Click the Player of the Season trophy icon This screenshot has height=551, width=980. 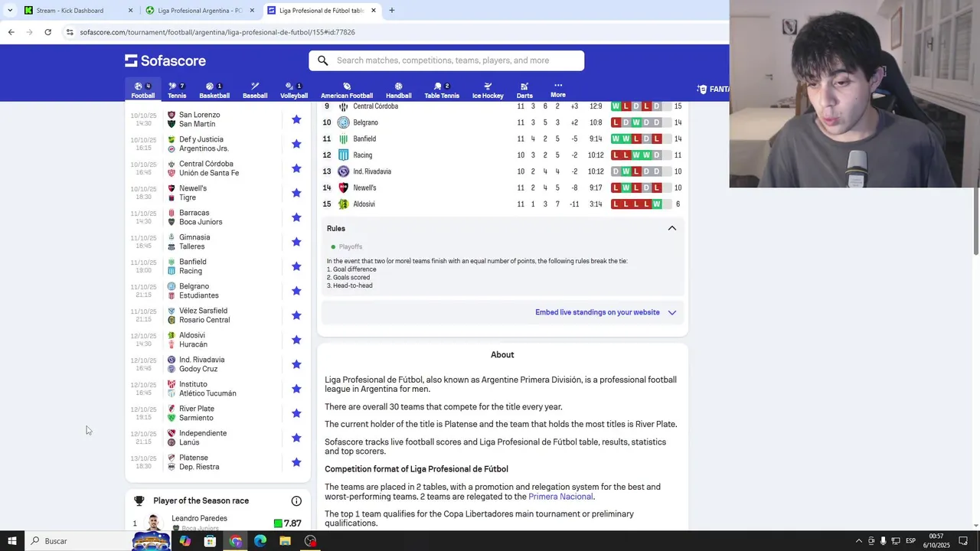[x=139, y=500]
